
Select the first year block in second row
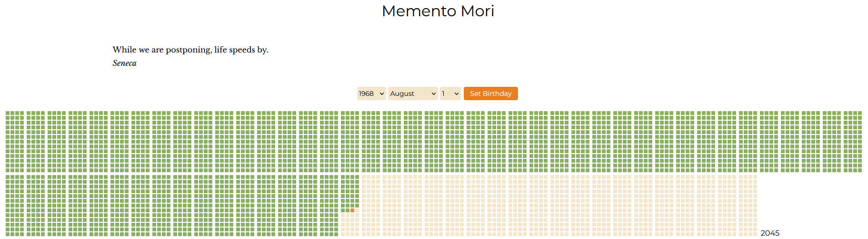pos(15,206)
